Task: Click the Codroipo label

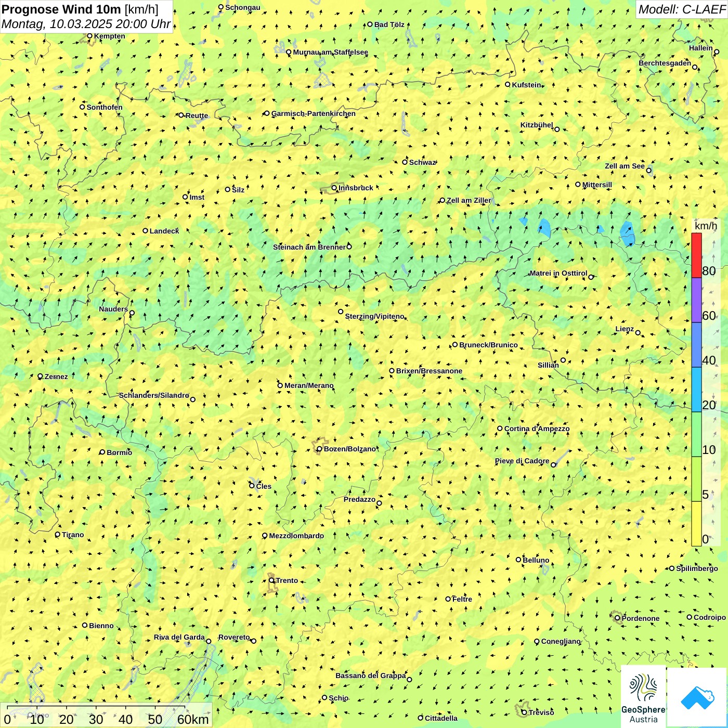Action: pyautogui.click(x=710, y=617)
